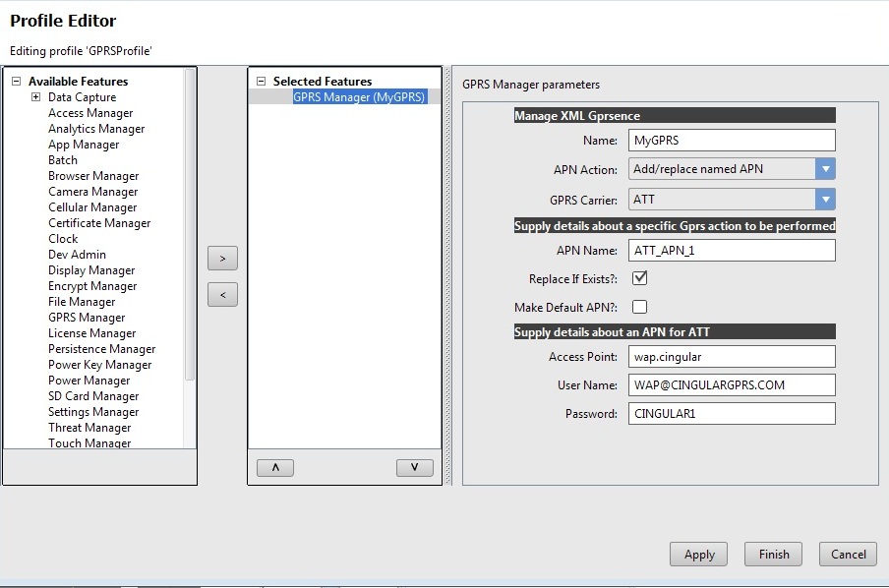Collapse the Available Features tree
The width and height of the screenshot is (889, 588).
pyautogui.click(x=17, y=82)
